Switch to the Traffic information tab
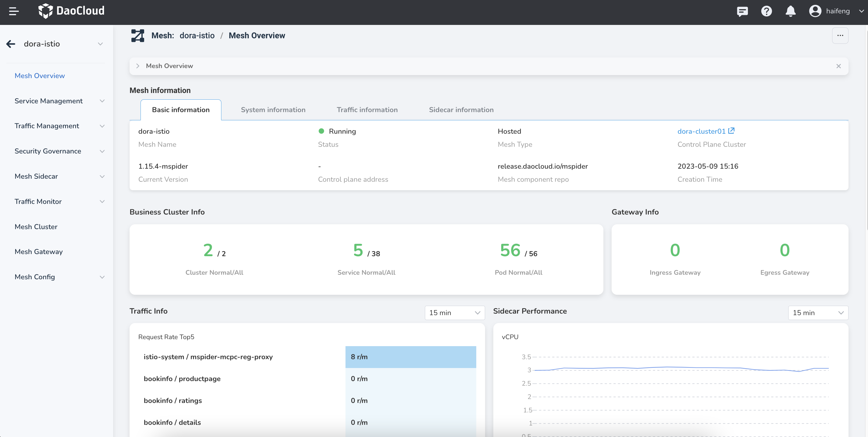The image size is (868, 437). (367, 110)
